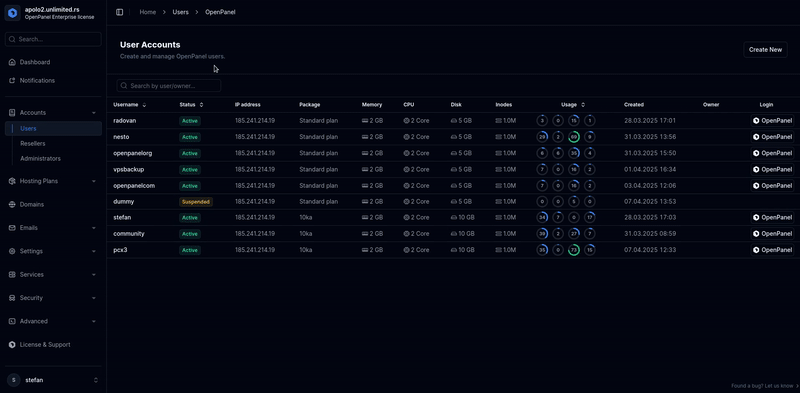Click the green usage ring showing 69 for nesto

[x=574, y=137]
